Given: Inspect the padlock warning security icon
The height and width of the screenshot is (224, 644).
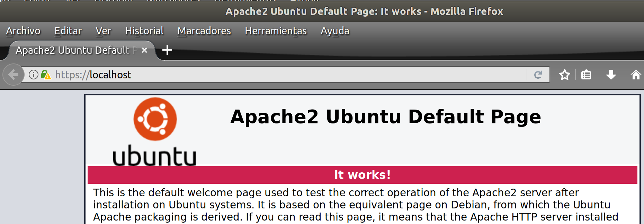Looking at the screenshot, I should pos(46,75).
